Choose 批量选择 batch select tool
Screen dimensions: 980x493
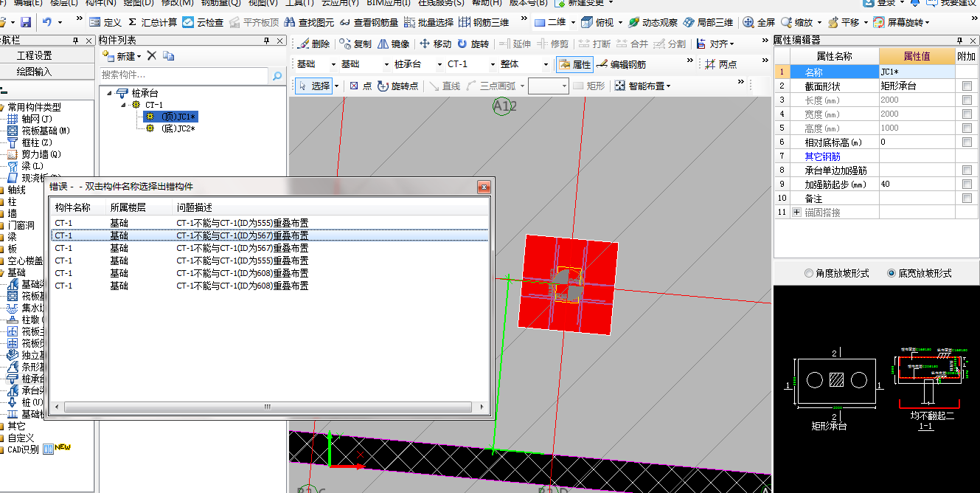[429, 23]
